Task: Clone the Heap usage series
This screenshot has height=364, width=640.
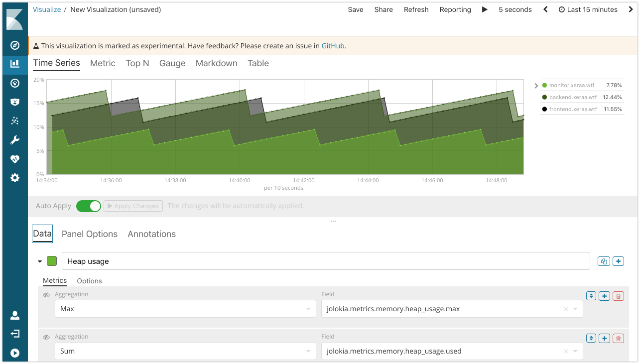Action: click(604, 261)
